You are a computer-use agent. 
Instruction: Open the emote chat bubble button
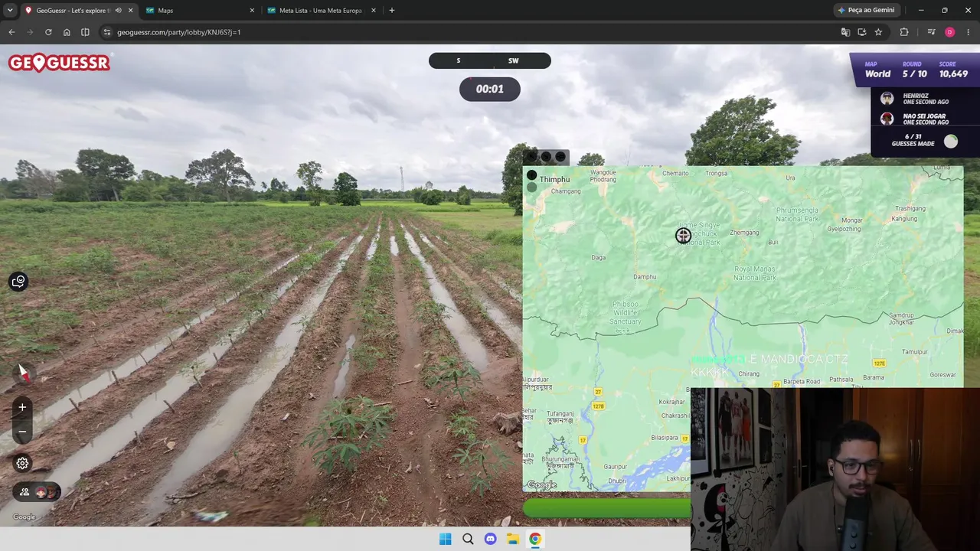click(18, 282)
